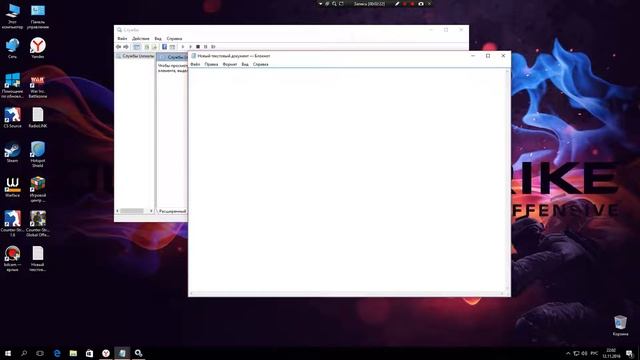The height and width of the screenshot is (360, 640).
Task: Select the Steam desktop icon
Action: pos(12,152)
